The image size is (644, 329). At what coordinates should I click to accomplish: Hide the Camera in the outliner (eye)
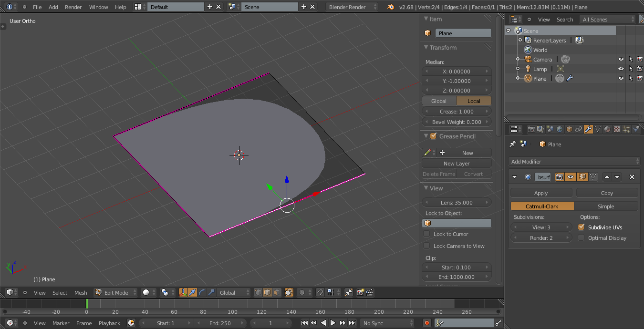coord(621,59)
